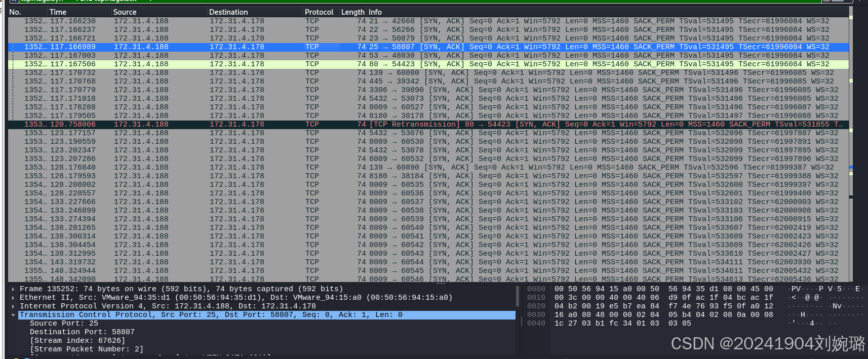
Task: Select packet with port 445 → 39342
Action: coord(428,81)
